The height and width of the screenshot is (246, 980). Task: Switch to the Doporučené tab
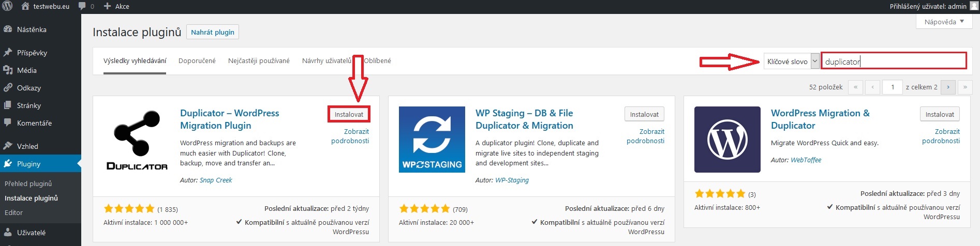pos(197,60)
